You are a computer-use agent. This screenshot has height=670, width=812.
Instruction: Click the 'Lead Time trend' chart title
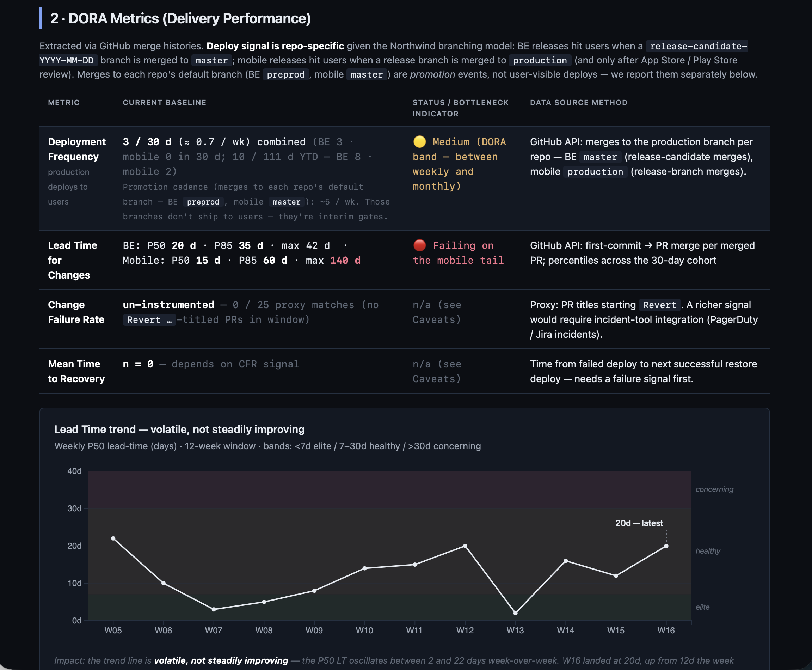[179, 429]
